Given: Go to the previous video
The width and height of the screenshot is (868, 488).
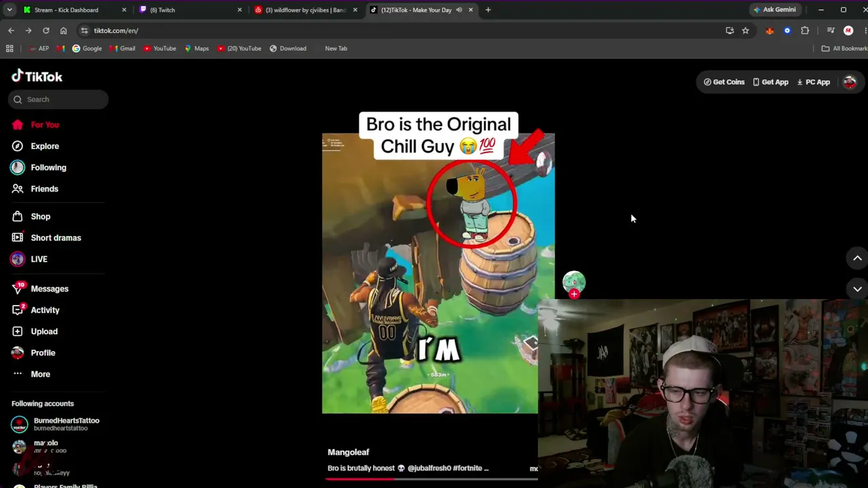Looking at the screenshot, I should coord(857,258).
